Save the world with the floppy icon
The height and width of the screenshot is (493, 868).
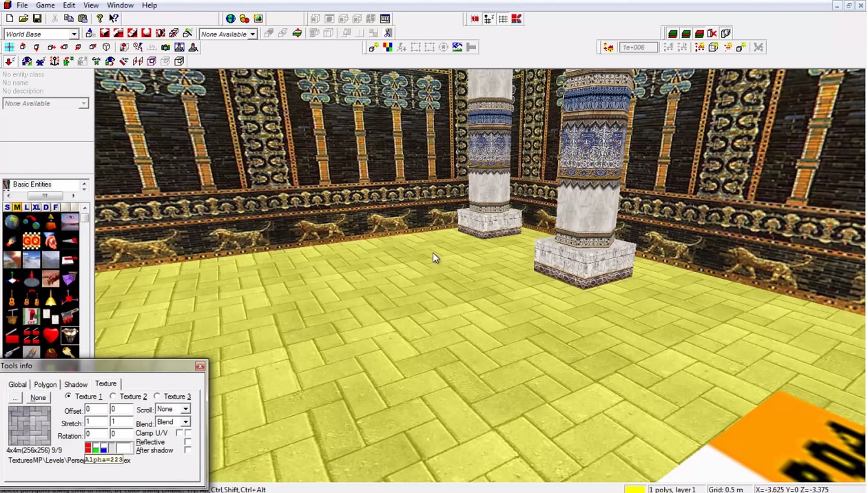37,19
